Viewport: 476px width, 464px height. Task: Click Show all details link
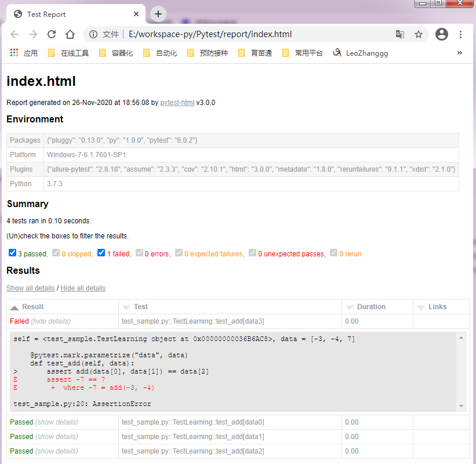coord(31,288)
